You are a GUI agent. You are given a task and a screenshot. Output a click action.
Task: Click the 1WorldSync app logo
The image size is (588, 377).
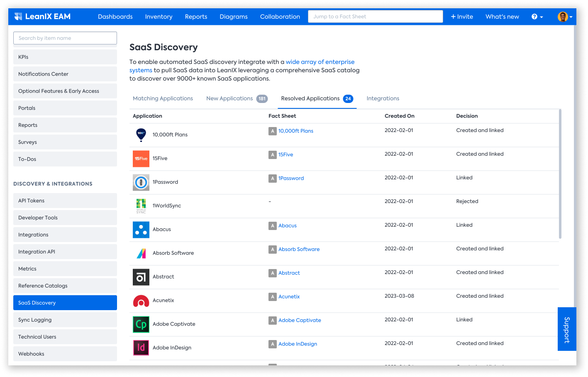point(141,206)
